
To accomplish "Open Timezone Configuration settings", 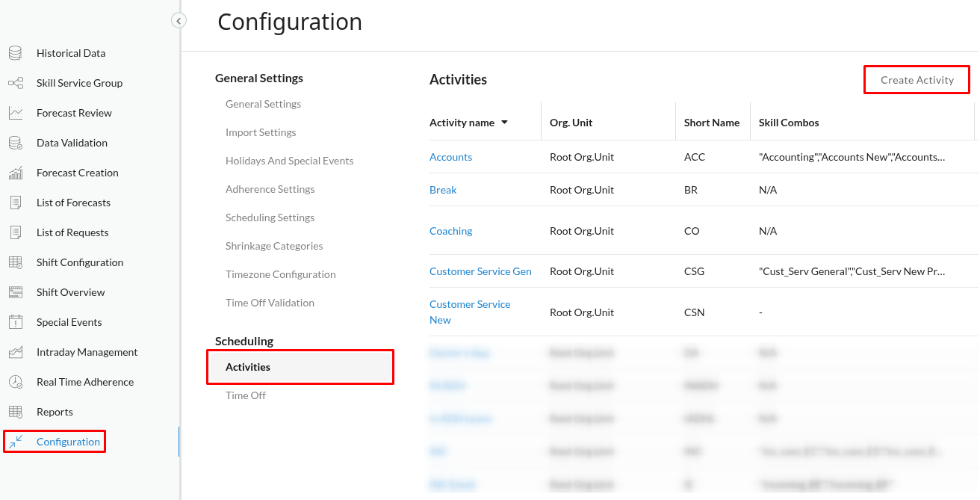I will point(280,274).
